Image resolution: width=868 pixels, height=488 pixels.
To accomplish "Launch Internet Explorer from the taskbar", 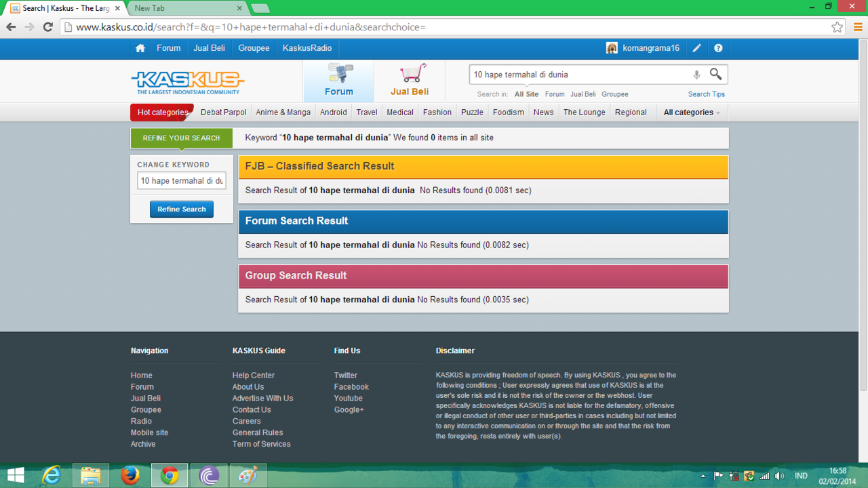I will (x=52, y=475).
